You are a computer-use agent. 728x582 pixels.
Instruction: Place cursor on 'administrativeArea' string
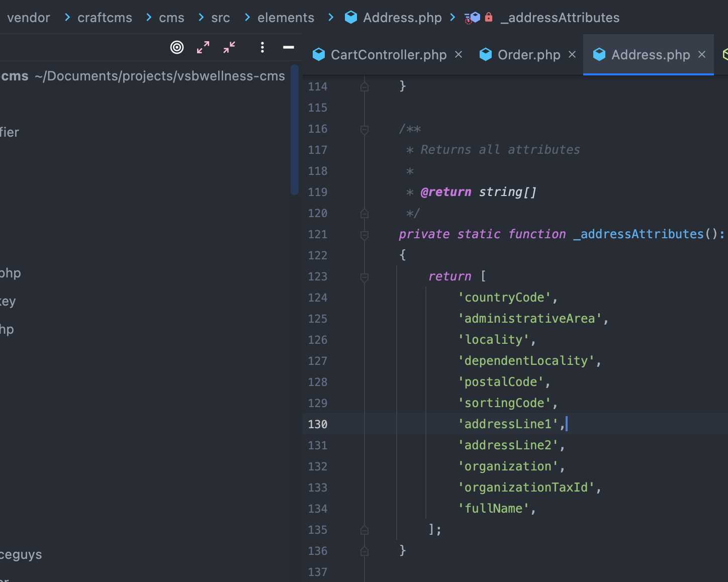click(530, 319)
